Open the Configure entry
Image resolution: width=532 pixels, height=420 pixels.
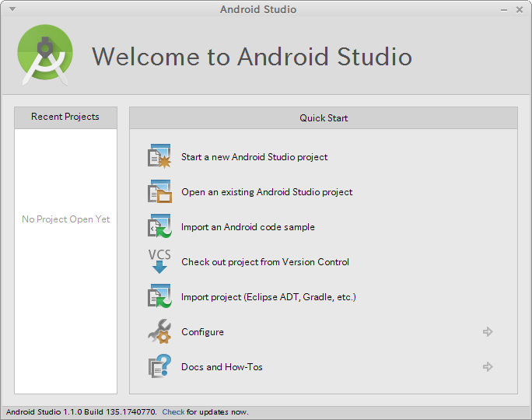(202, 332)
